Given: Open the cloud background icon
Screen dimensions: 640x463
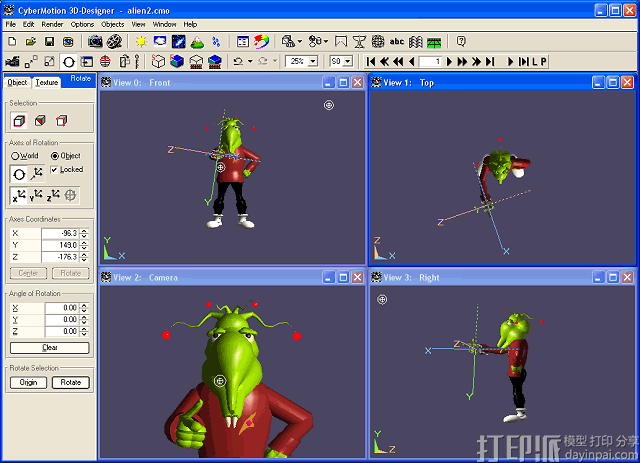Looking at the screenshot, I should coord(160,42).
